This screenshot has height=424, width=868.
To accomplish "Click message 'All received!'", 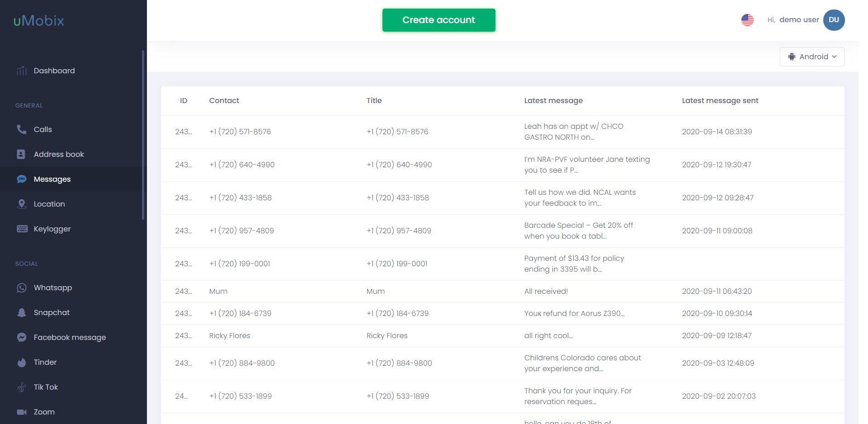I will (x=546, y=291).
